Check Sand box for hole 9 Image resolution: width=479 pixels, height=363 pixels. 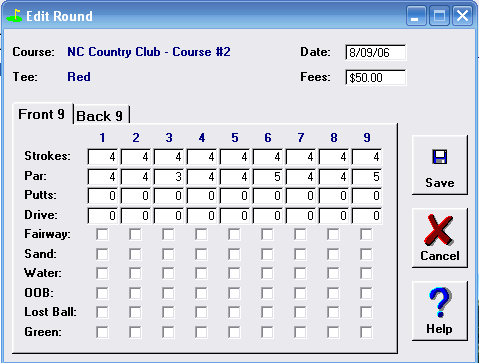pyautogui.click(x=366, y=254)
